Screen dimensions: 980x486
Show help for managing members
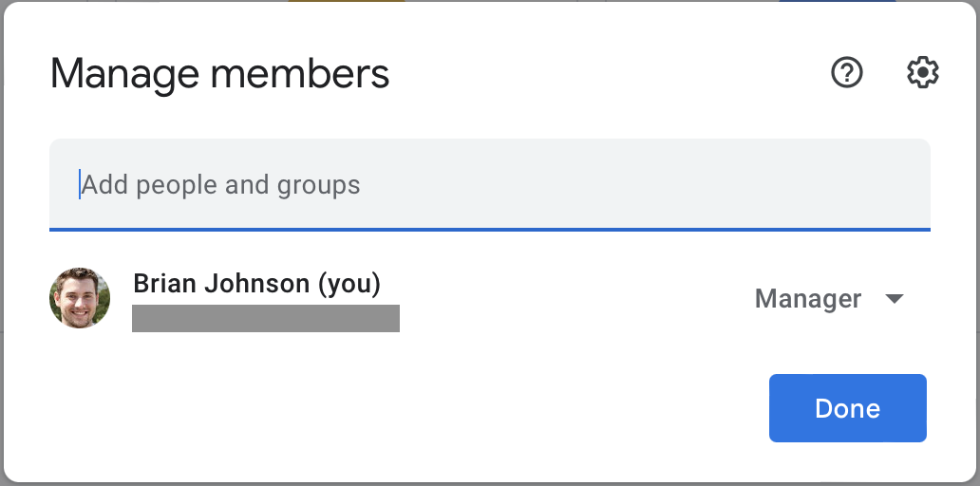pos(847,72)
